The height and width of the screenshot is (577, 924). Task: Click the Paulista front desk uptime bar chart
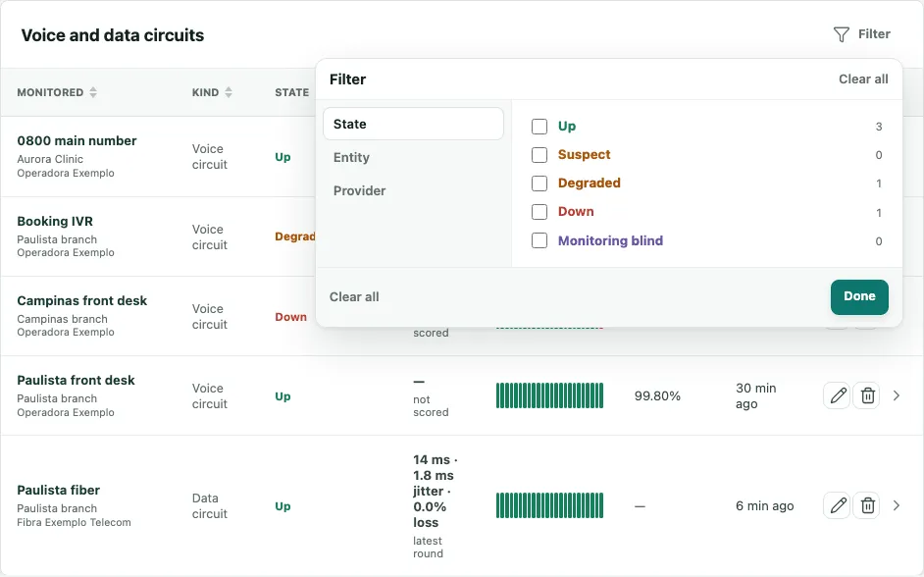click(549, 395)
